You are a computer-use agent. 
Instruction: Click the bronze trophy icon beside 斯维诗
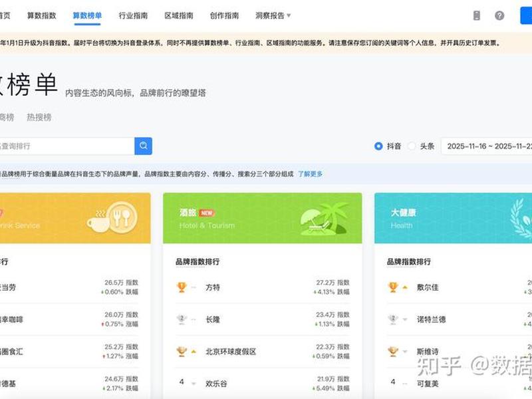tap(393, 352)
